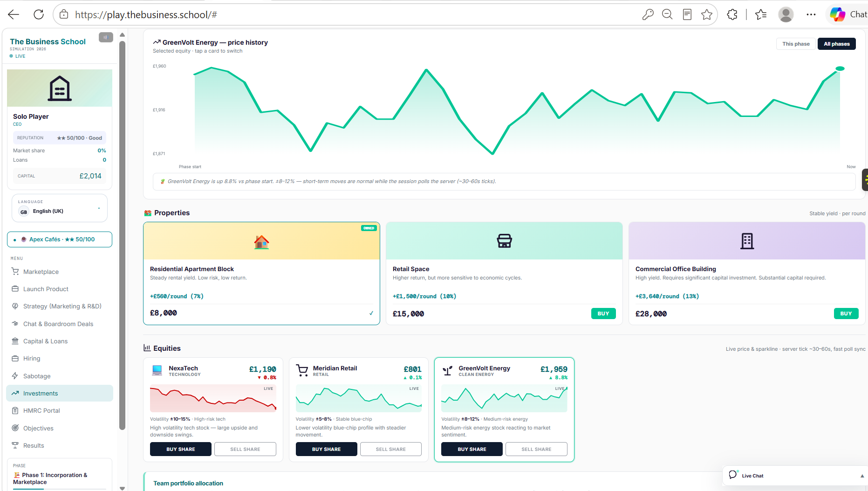Buy the Retail Space property

(x=603, y=314)
